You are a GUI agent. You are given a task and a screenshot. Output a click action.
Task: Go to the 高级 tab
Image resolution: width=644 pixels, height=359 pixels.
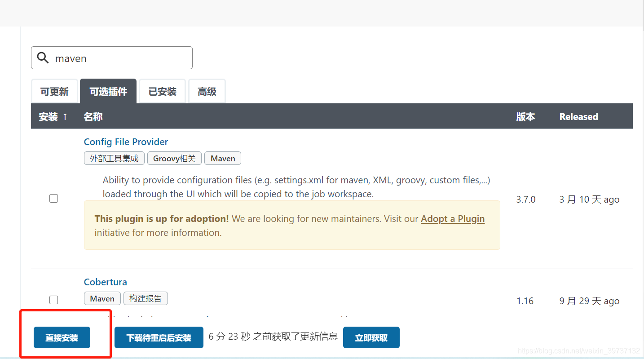coord(207,92)
